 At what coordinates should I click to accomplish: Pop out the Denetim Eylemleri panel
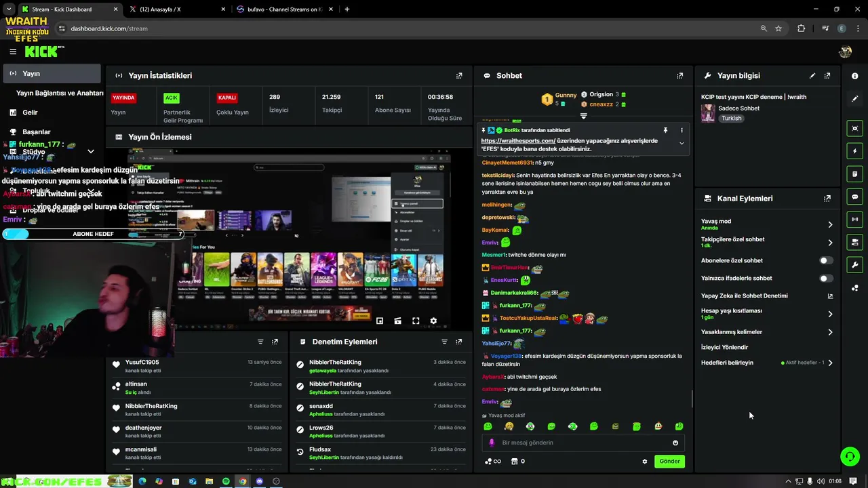click(x=459, y=342)
